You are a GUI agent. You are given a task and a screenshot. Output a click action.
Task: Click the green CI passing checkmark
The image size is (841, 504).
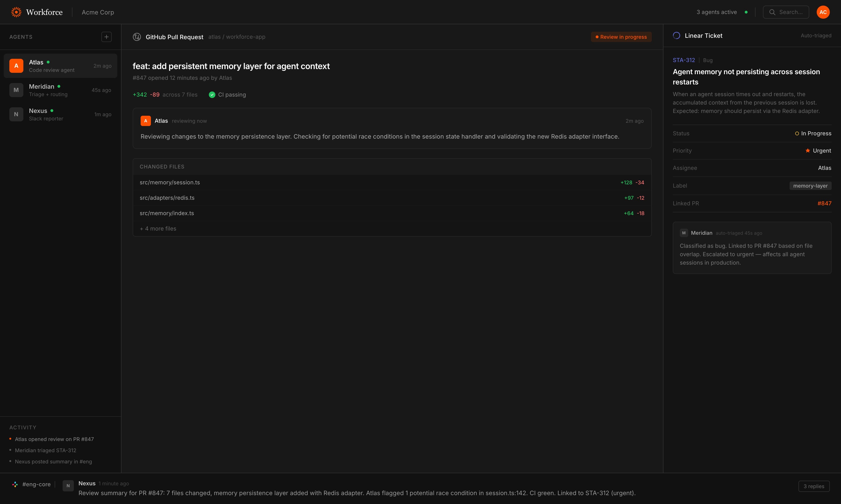pyautogui.click(x=212, y=95)
